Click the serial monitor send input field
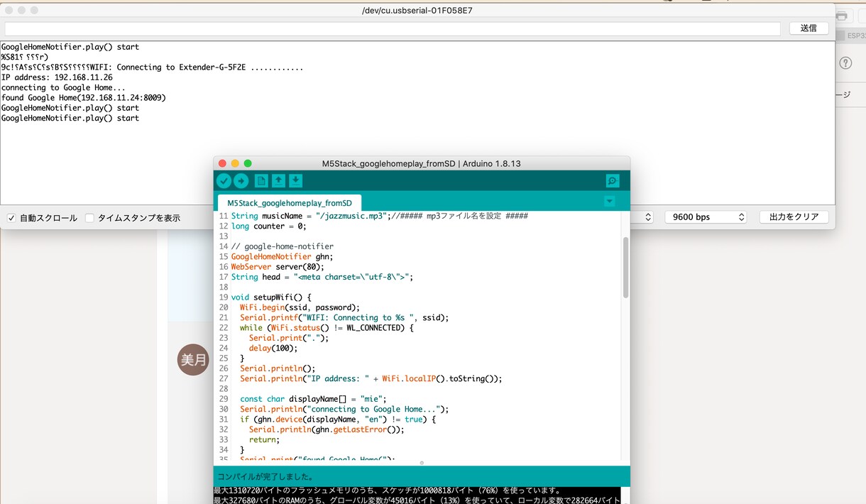 393,28
